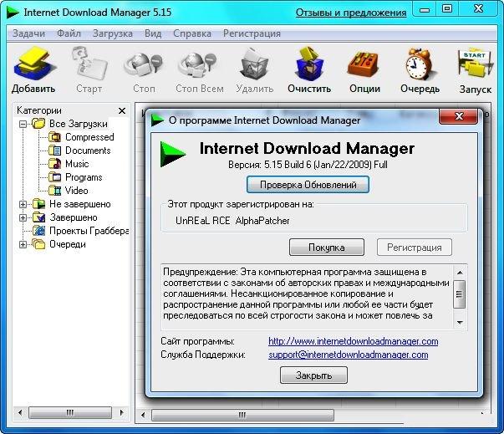Click the version text 5.15 Build 6
Screen dimensions: 504x434
(x=308, y=165)
